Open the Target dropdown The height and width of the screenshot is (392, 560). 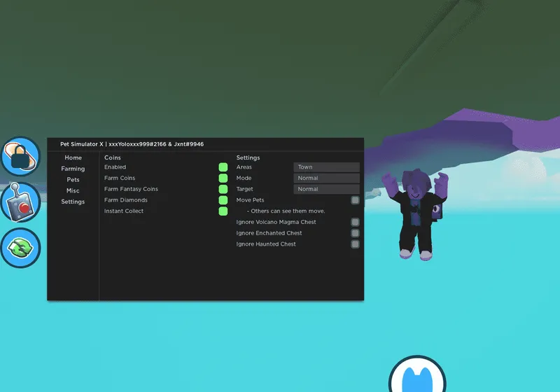tap(326, 189)
